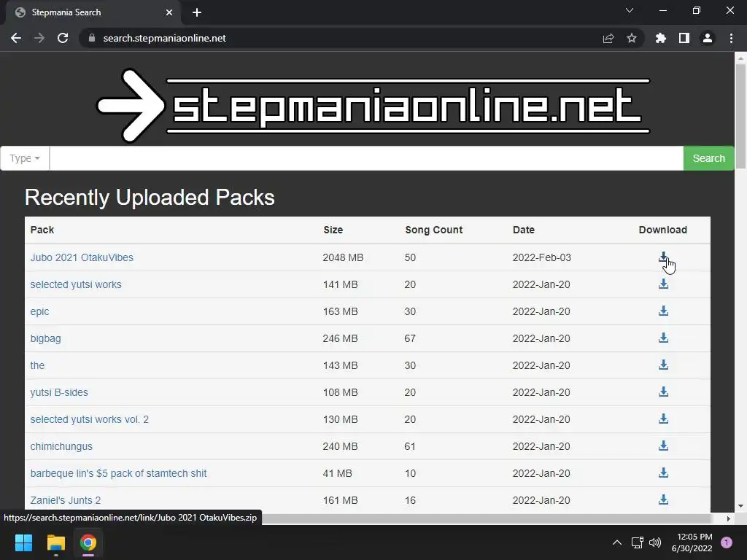Screen dimensions: 747x560
Task: Open the volume control in tray
Action: (655, 542)
